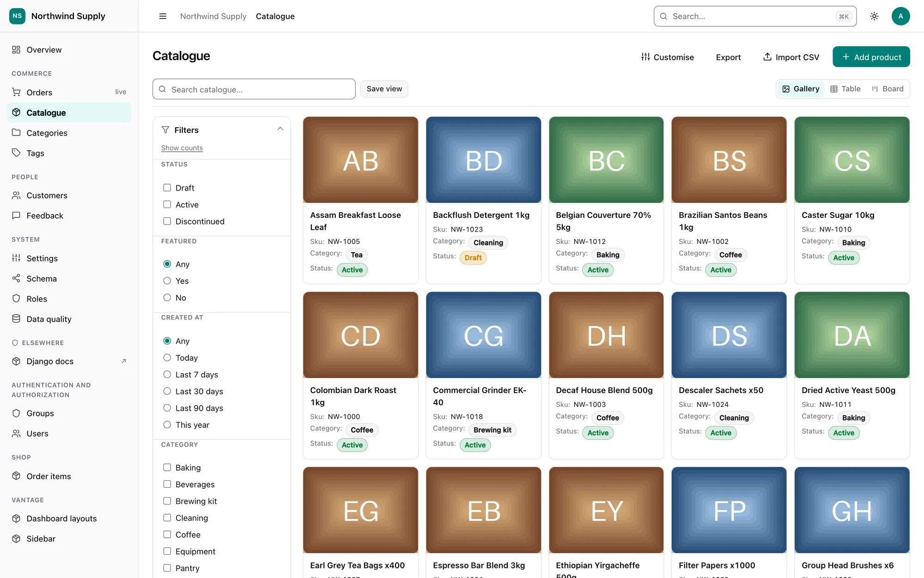The image size is (924, 578).
Task: Click SKU value NW-1010 on Caster Sugar
Action: tap(835, 229)
